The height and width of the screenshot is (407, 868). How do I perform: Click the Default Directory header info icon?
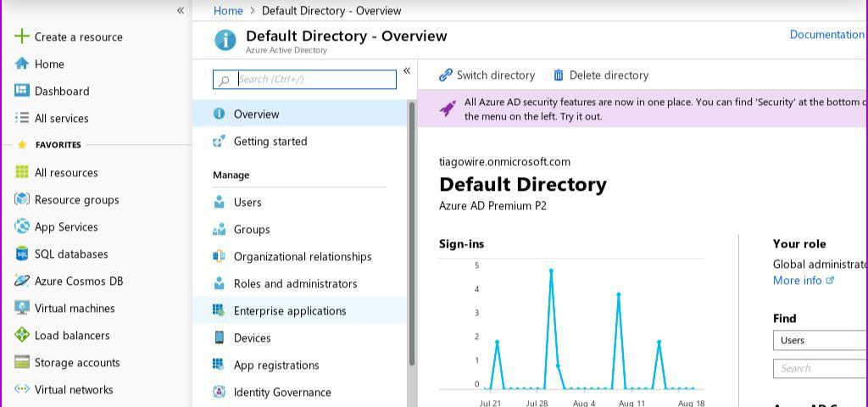(225, 40)
